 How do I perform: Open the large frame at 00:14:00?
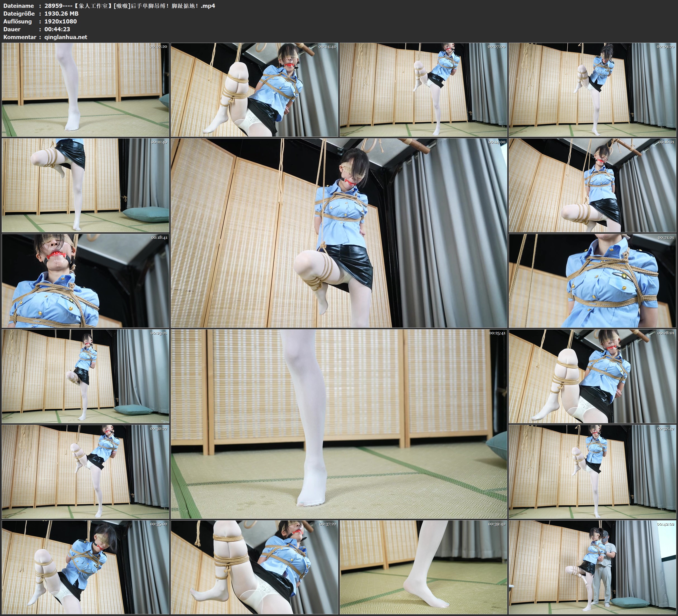tap(339, 233)
